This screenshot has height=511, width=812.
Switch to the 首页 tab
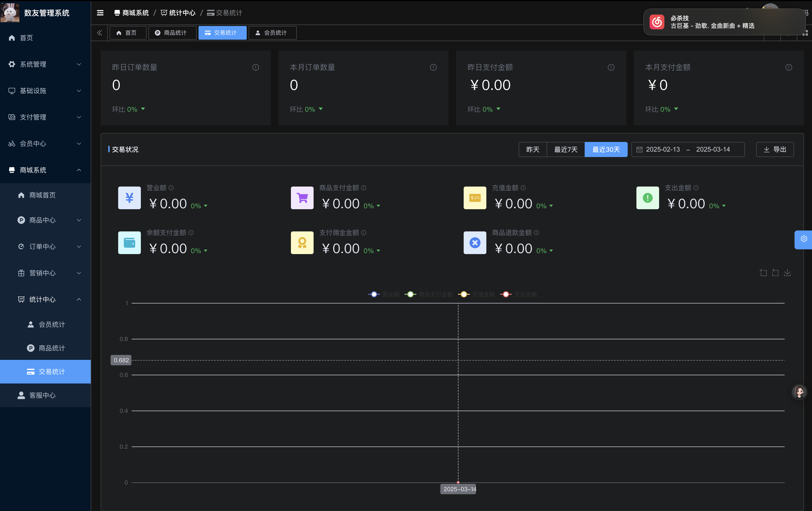[128, 33]
